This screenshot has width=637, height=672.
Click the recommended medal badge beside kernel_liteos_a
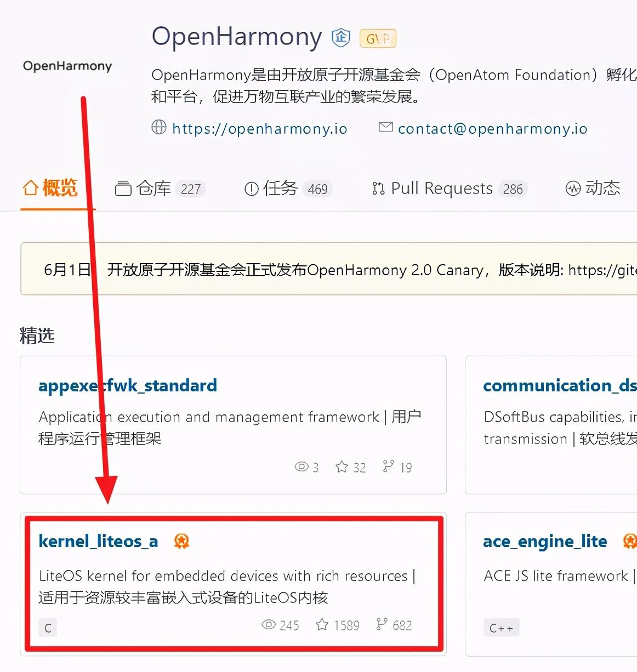[x=181, y=542]
